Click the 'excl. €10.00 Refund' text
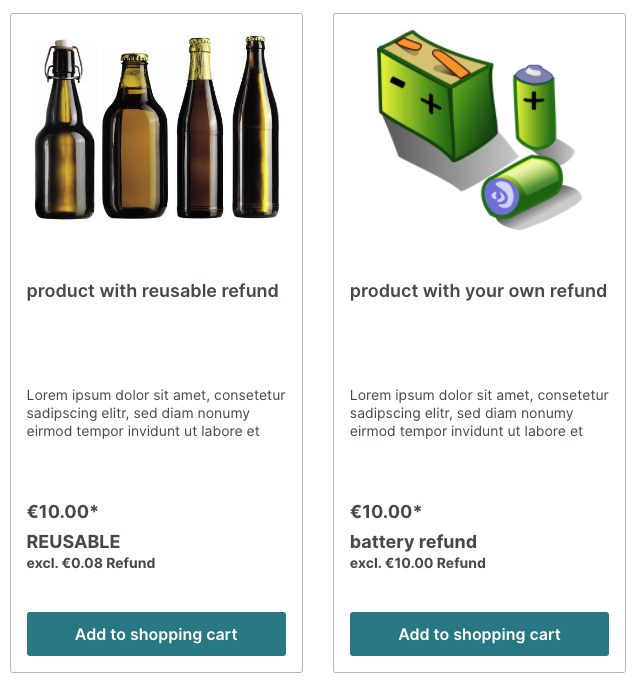This screenshot has width=638, height=683. 417,563
